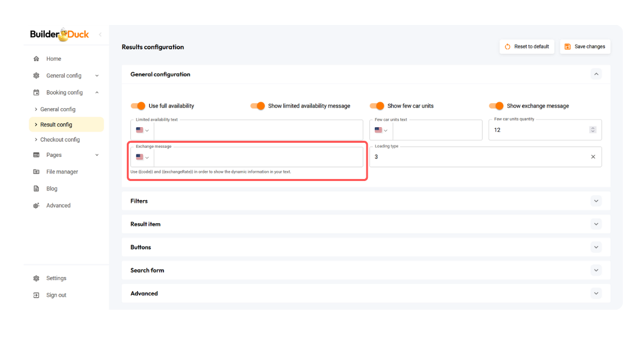Open Checkout config in sidebar
Screen dimensions: 644x362
point(60,140)
